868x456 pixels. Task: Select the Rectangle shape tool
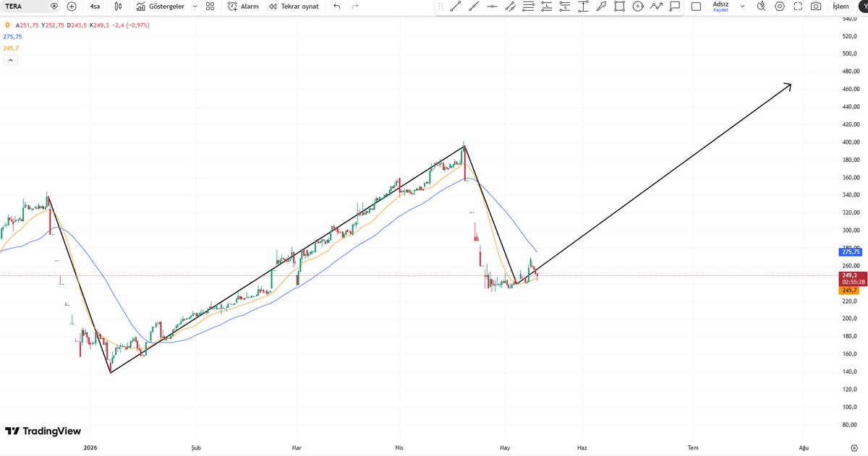coord(619,7)
